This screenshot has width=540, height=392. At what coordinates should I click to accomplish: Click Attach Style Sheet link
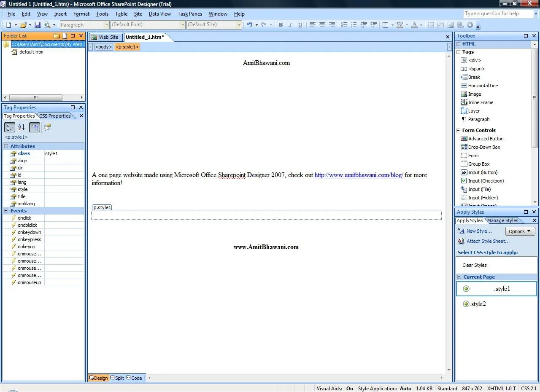pos(488,241)
